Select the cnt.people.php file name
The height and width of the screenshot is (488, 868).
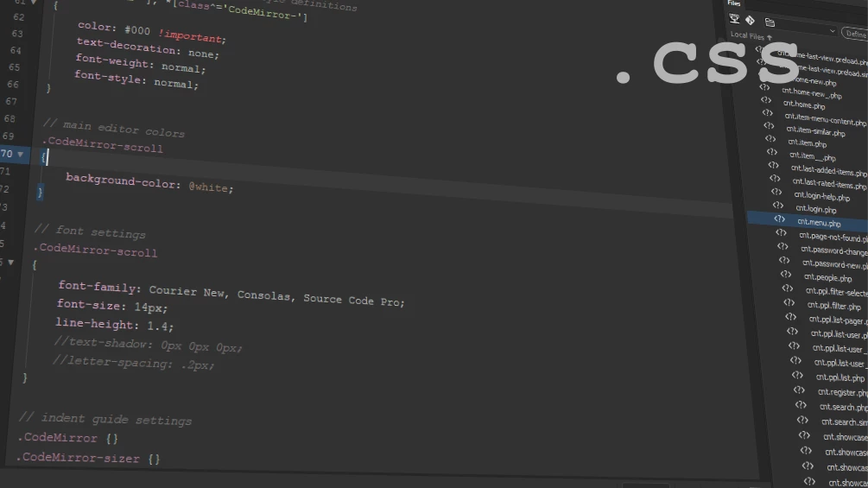point(827,278)
